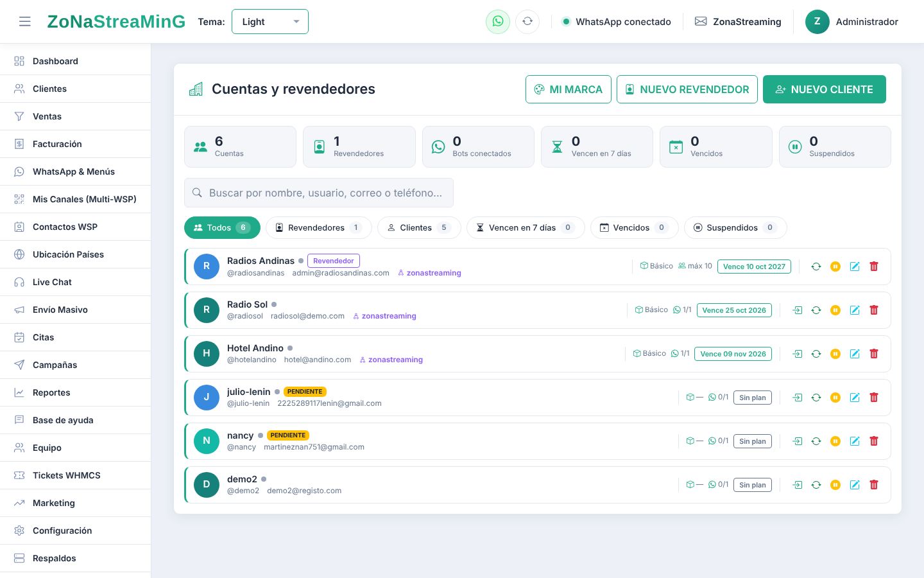The width and height of the screenshot is (924, 578).
Task: Open Dashboard in the sidebar
Action: (76, 61)
